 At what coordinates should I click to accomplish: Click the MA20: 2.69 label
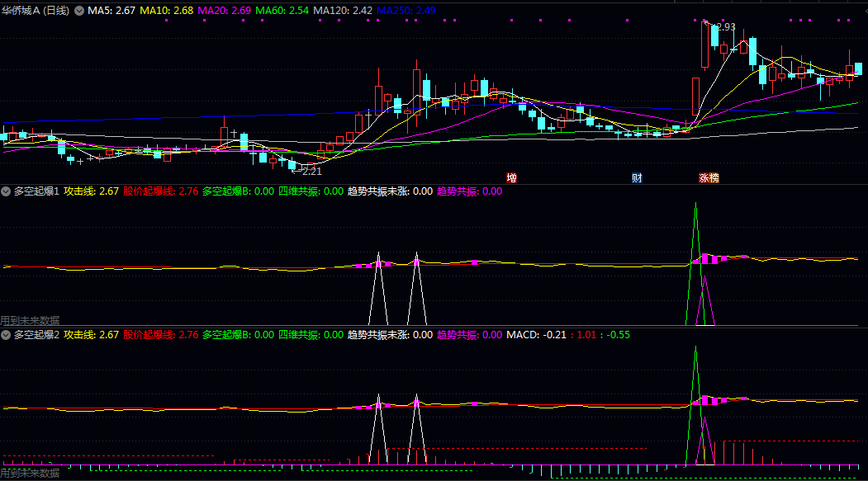click(224, 11)
